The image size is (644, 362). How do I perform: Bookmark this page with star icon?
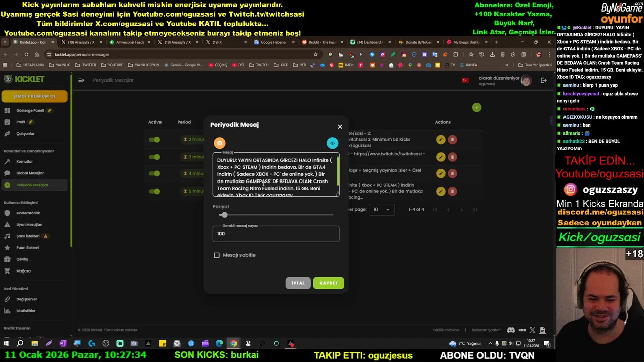pos(316,54)
